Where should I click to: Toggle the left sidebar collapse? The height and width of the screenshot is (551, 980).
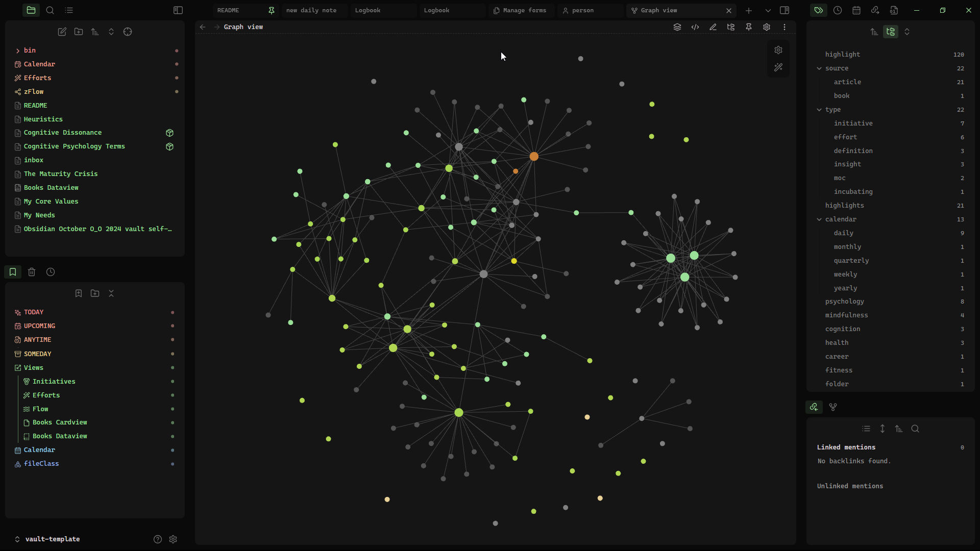tap(178, 10)
